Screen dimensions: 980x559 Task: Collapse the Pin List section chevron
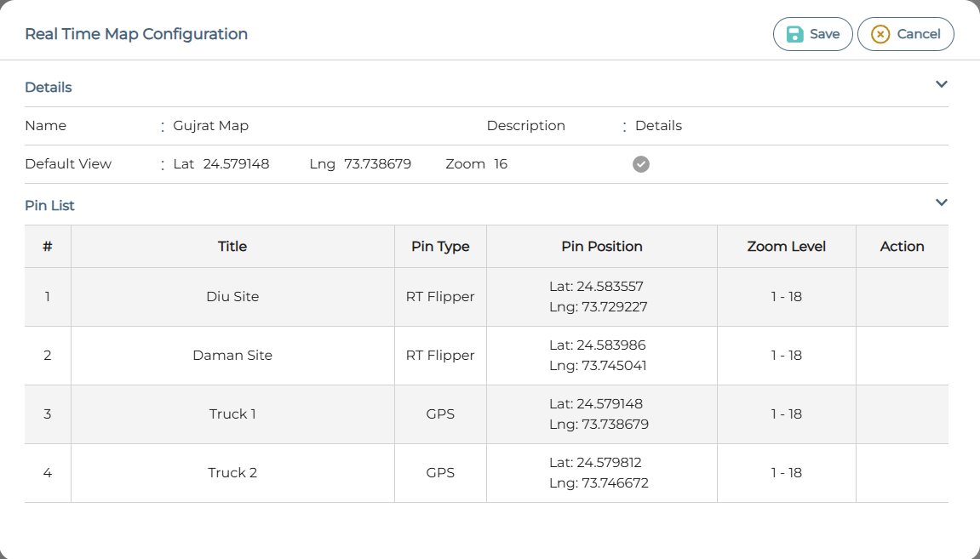[941, 202]
